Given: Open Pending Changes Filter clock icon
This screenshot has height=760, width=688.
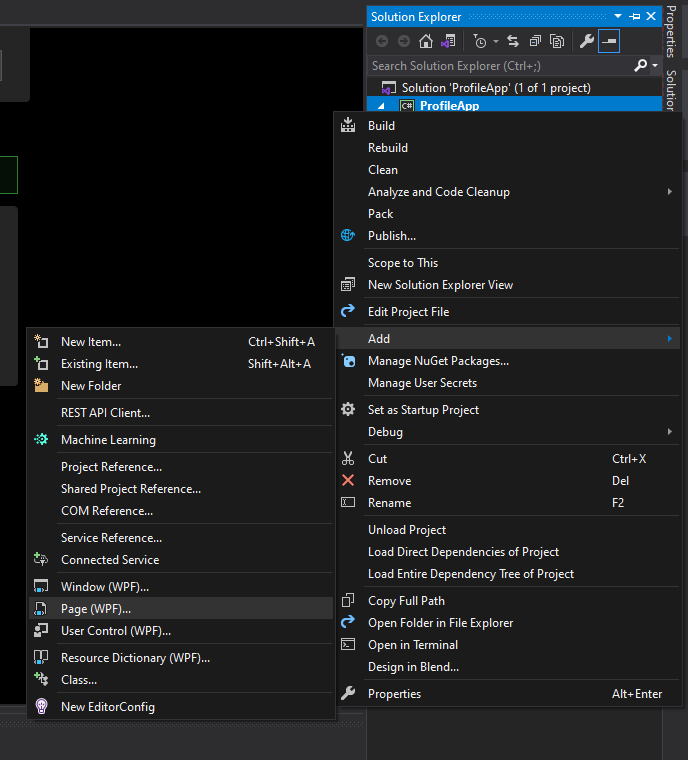Looking at the screenshot, I should tap(480, 42).
